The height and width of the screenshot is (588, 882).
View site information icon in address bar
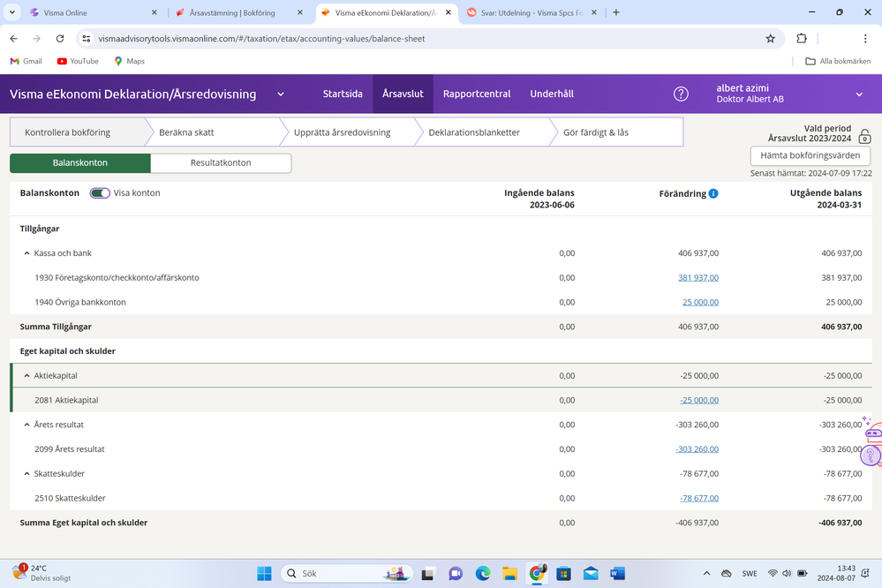(86, 38)
